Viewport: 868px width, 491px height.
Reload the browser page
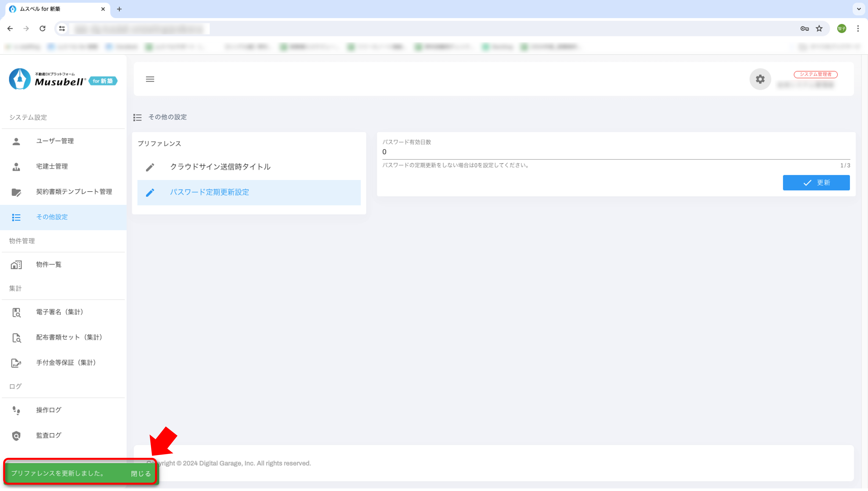pos(42,29)
